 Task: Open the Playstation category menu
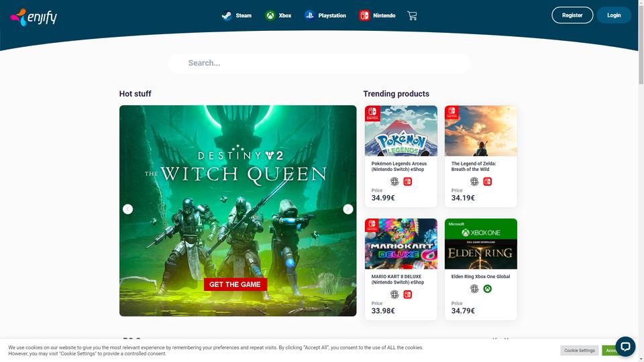[x=325, y=15]
